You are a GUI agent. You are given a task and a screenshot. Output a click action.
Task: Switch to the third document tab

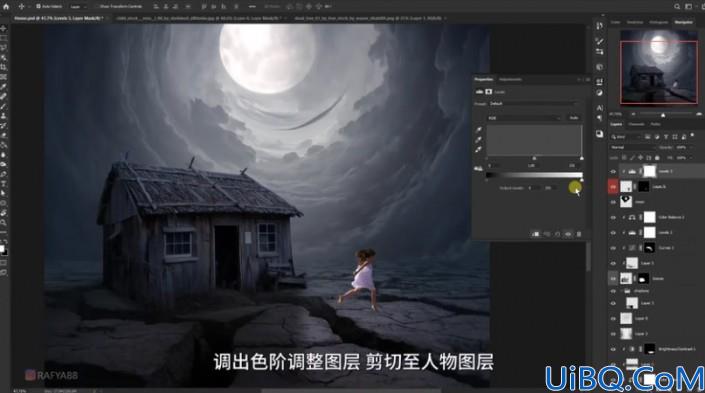click(x=368, y=18)
